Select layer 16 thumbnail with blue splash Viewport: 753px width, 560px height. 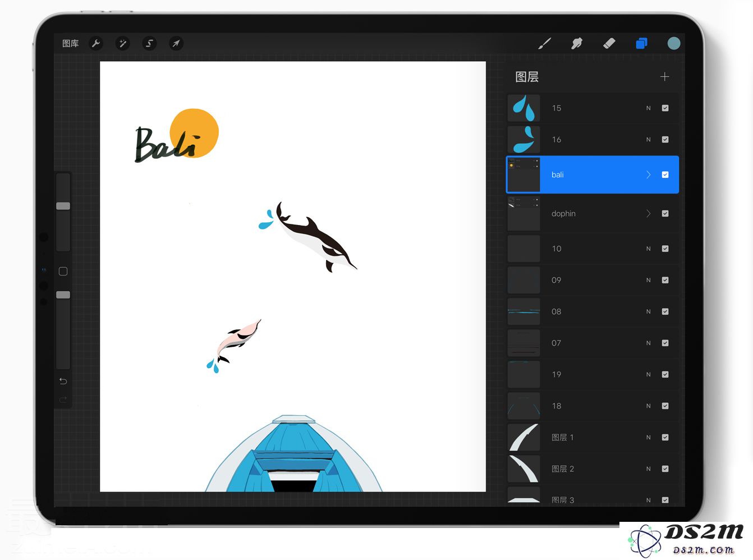(x=524, y=139)
